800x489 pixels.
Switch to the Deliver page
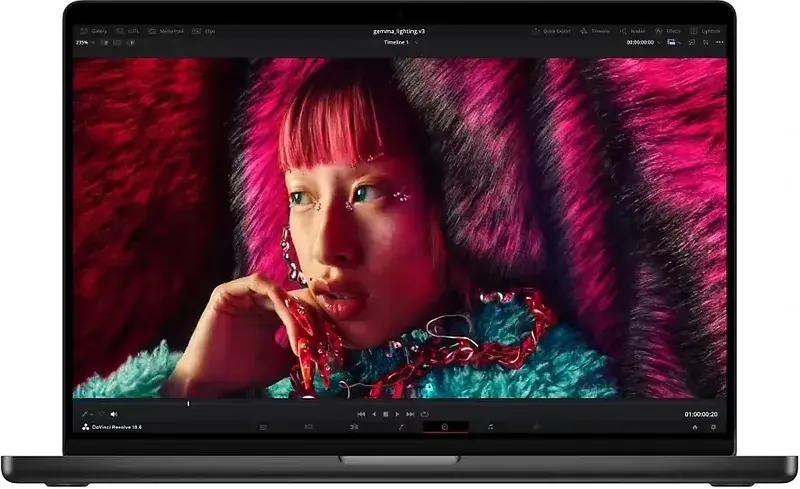536,427
